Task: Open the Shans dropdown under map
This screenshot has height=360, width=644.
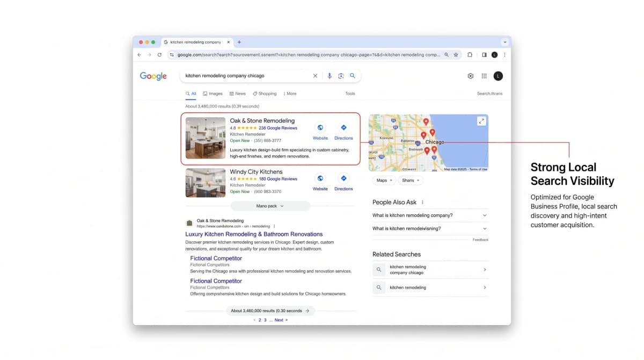Action: [x=411, y=181]
